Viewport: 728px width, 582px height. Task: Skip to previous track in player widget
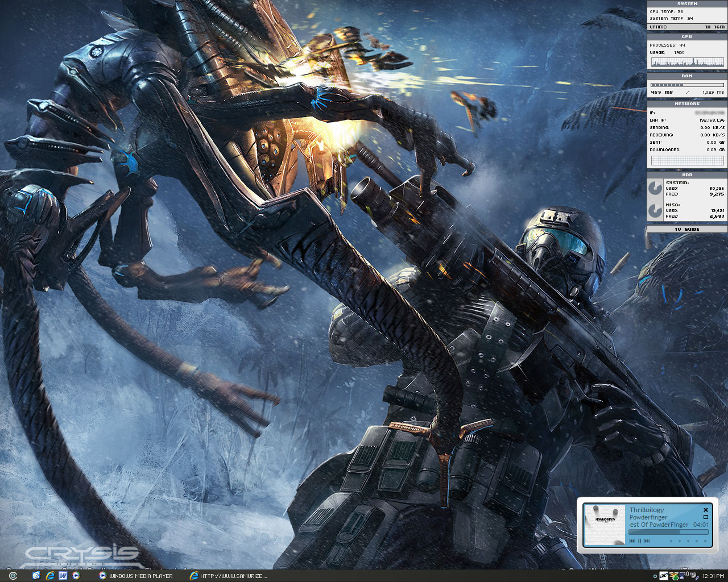coord(632,541)
